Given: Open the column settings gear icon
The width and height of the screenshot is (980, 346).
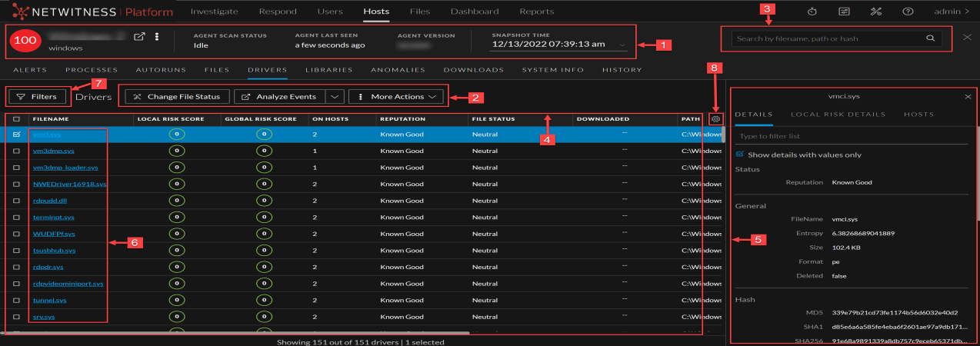Looking at the screenshot, I should coord(716,119).
